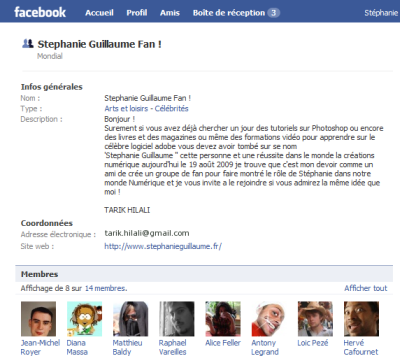Click the group icon beside the title
400x363 pixels.
(x=28, y=43)
